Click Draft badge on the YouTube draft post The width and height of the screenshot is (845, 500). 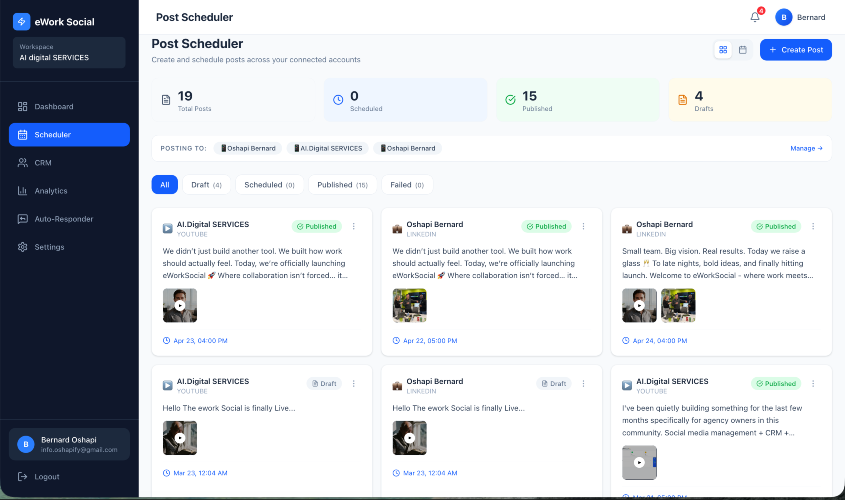click(x=324, y=384)
